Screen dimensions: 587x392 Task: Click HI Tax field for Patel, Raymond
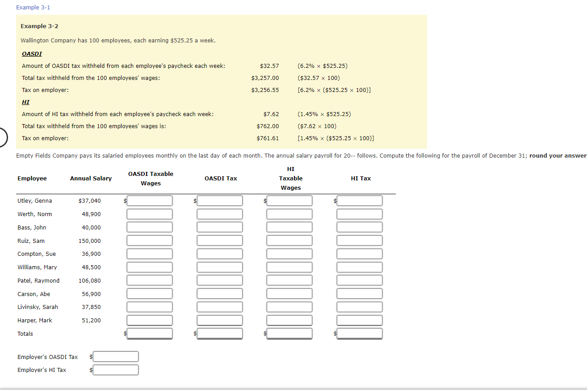click(x=360, y=280)
